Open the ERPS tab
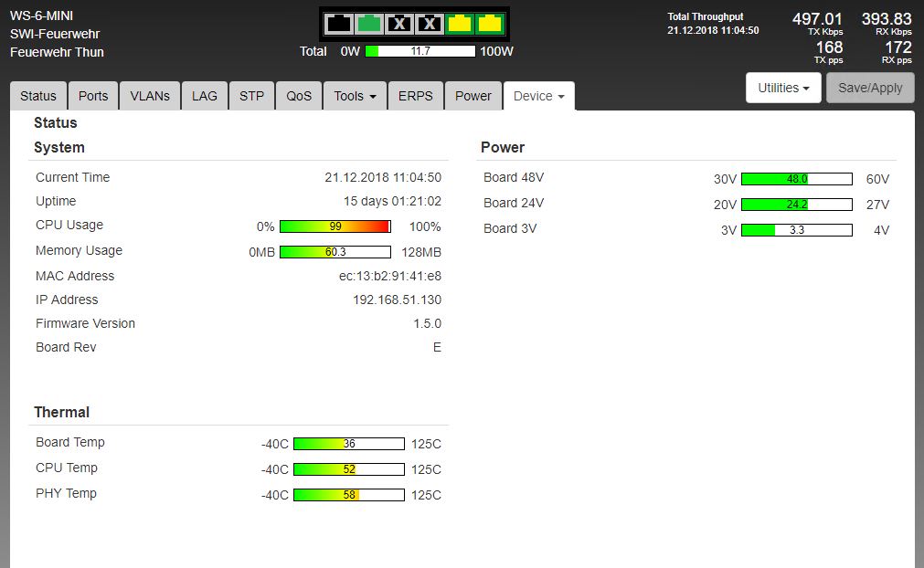The width and height of the screenshot is (924, 568). pyautogui.click(x=416, y=96)
